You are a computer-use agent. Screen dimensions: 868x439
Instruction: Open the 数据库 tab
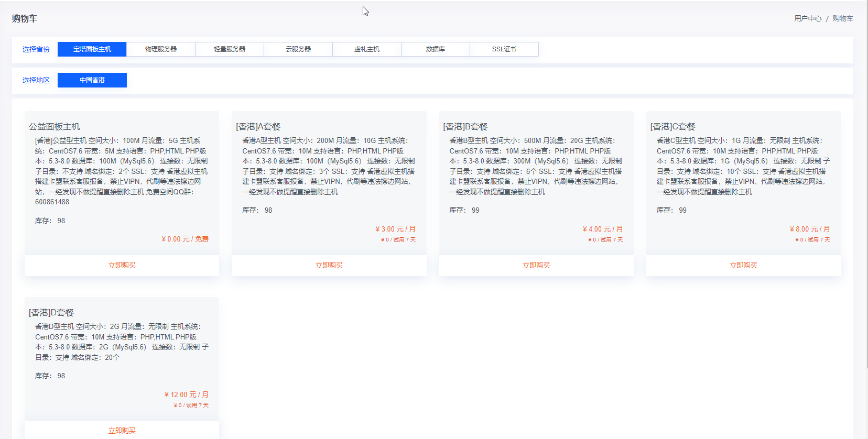[x=436, y=49]
